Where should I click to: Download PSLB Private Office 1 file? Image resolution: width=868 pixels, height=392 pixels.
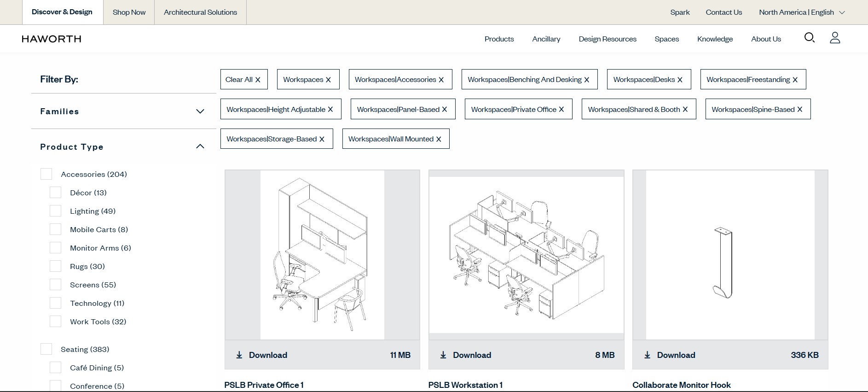[322, 355]
